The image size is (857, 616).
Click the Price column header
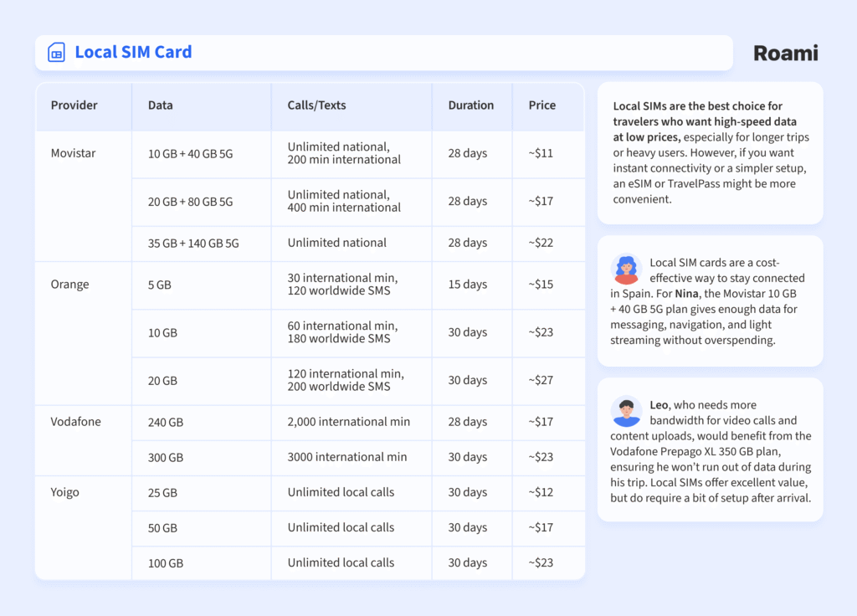[541, 105]
